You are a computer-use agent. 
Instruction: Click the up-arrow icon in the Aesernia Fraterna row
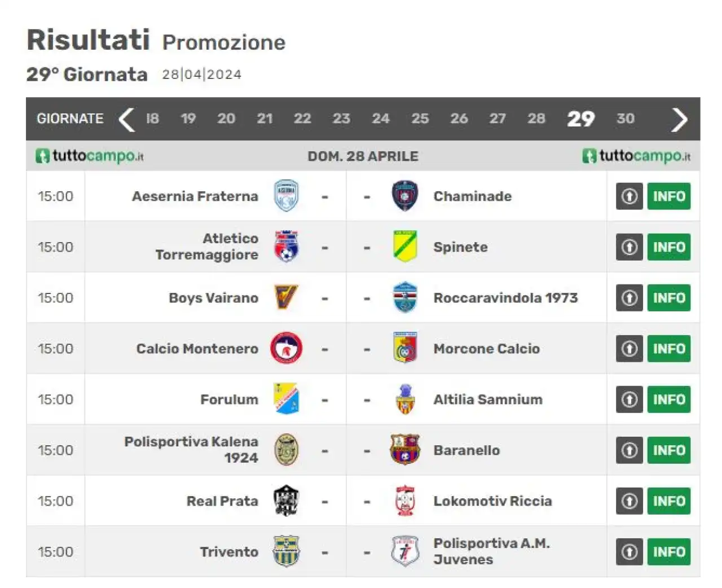[x=629, y=196]
